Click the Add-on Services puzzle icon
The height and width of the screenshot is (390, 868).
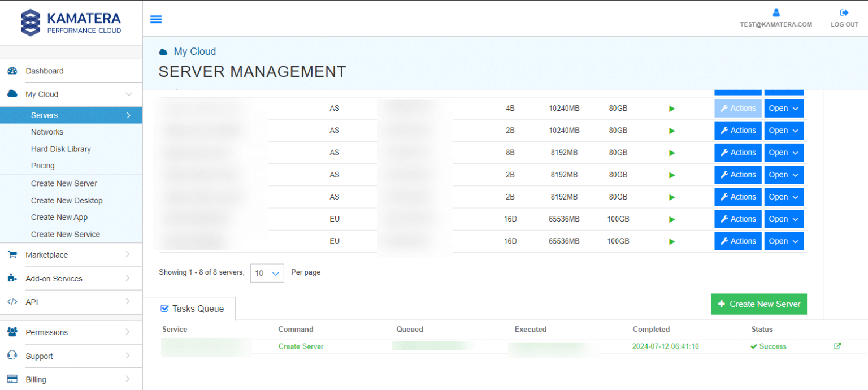click(x=12, y=278)
